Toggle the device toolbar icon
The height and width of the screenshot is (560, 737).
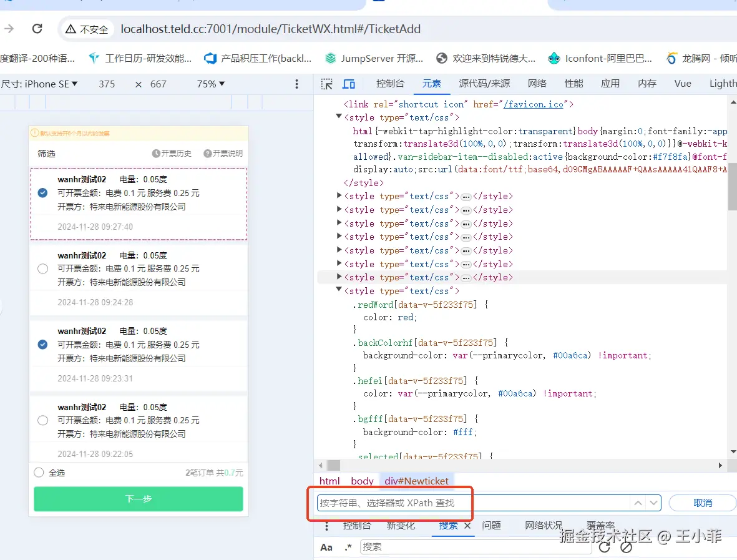349,84
